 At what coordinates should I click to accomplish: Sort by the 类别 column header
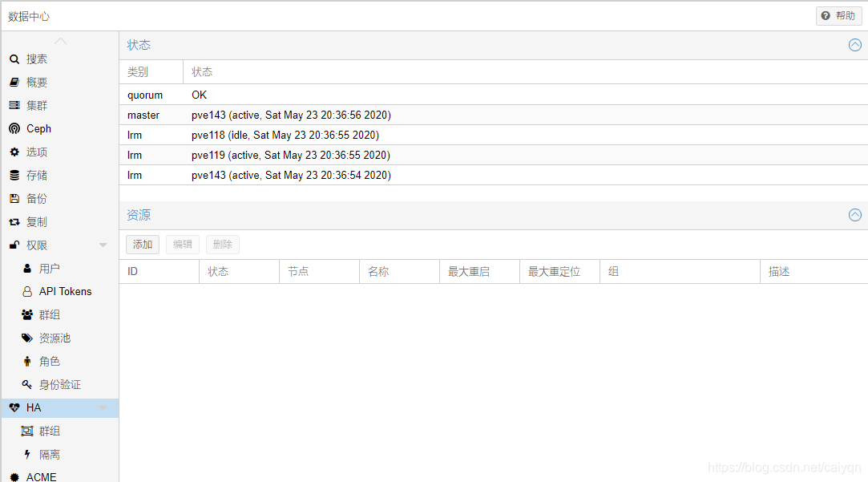coord(151,72)
